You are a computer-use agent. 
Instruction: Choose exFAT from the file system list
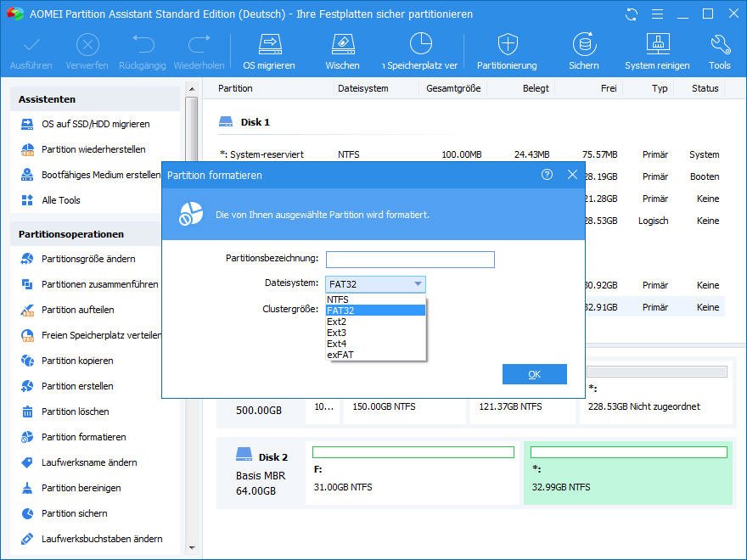(x=375, y=355)
